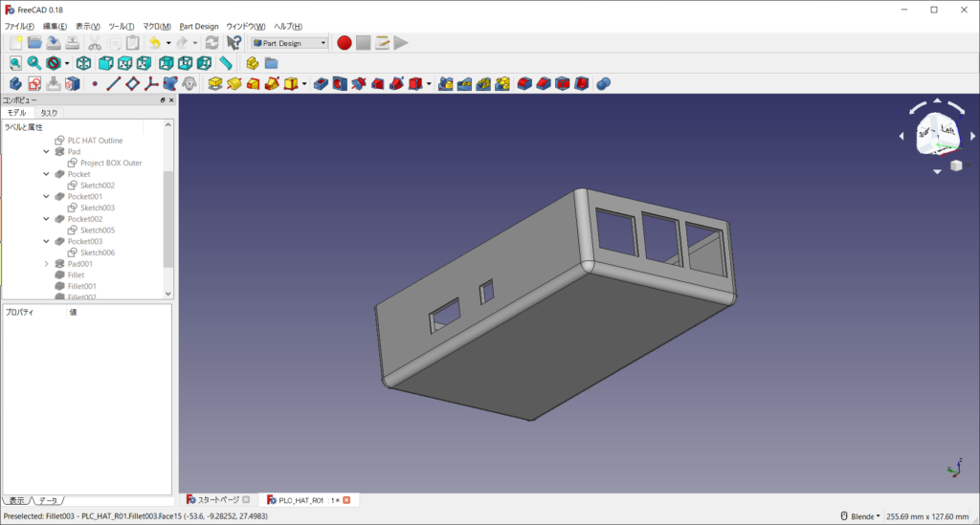The image size is (980, 525).
Task: Set isometric view from toolbar
Action: (84, 63)
